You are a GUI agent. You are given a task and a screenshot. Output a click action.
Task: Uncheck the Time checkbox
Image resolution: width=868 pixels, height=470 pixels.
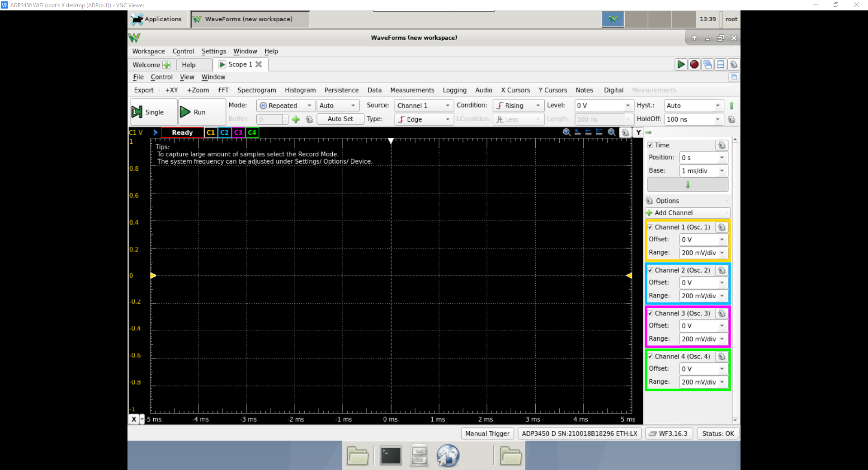650,145
